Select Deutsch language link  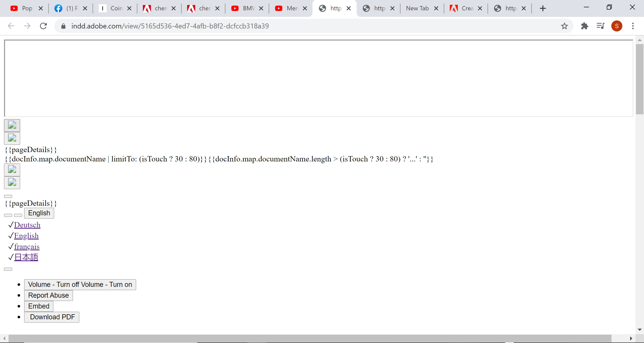27,225
